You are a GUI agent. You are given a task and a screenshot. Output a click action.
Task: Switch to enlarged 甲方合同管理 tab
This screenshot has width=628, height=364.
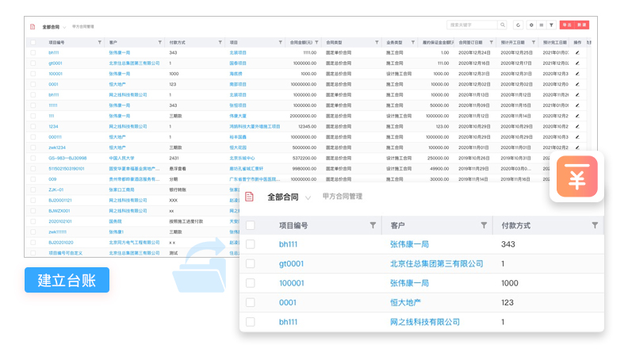[342, 197]
